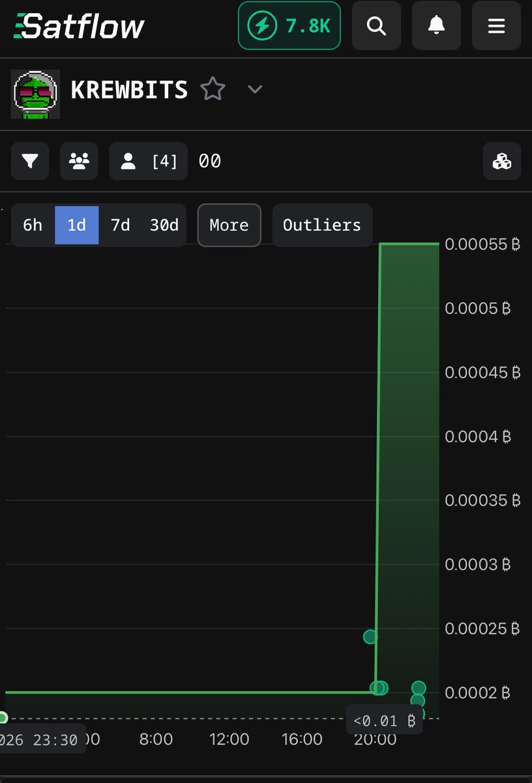Click the sale dot near 0.00025 ₿
Screen dimensions: 532x783
click(x=370, y=636)
